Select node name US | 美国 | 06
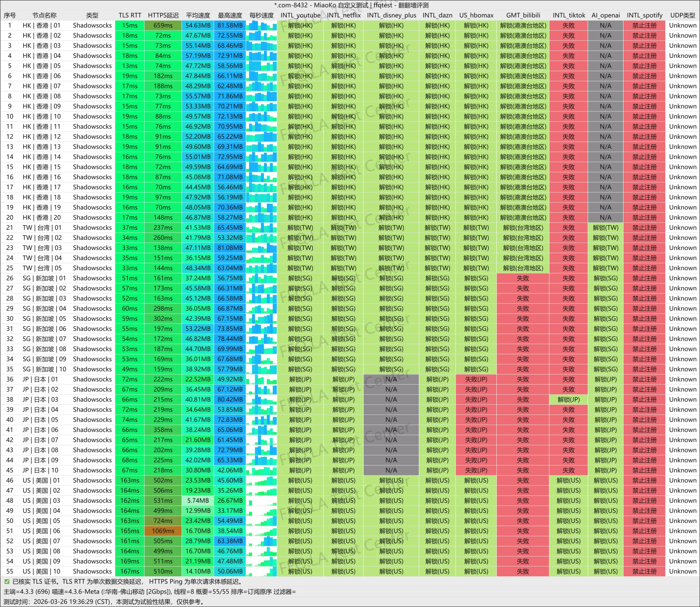 [x=42, y=531]
